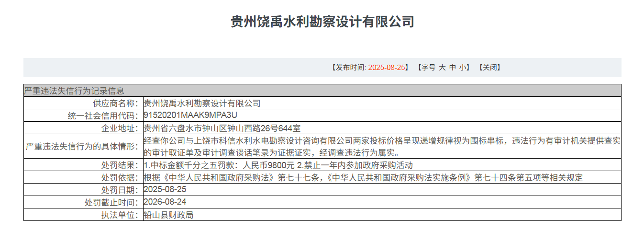Set font size to small (小)
Screen dimensions: 644x231
click(x=462, y=68)
